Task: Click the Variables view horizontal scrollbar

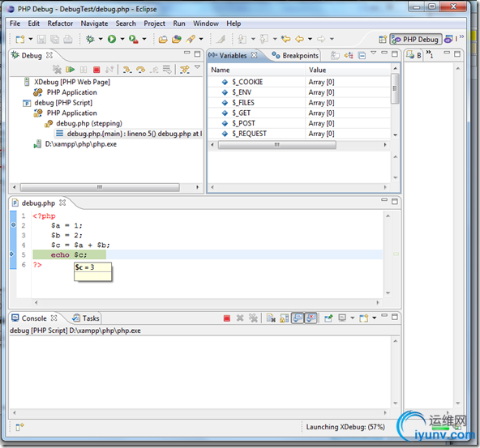Action: pyautogui.click(x=277, y=145)
